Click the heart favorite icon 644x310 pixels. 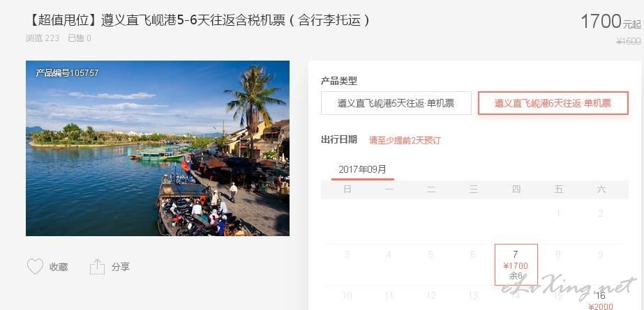point(35,267)
